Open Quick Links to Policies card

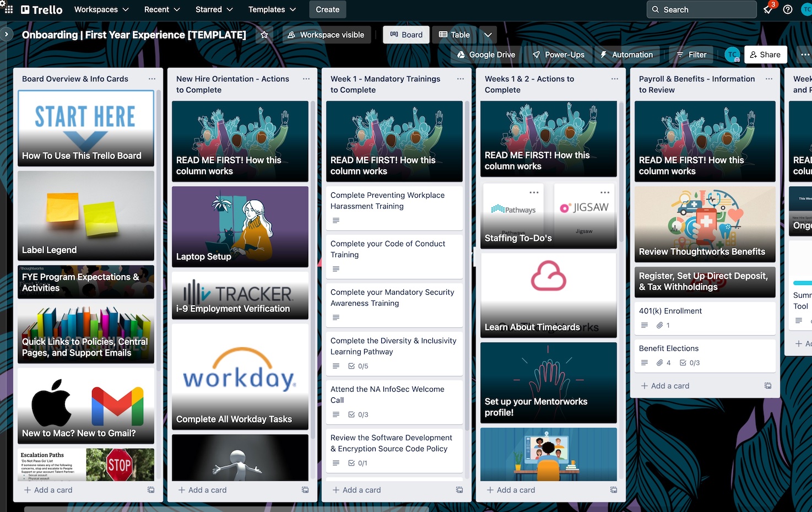pyautogui.click(x=86, y=333)
